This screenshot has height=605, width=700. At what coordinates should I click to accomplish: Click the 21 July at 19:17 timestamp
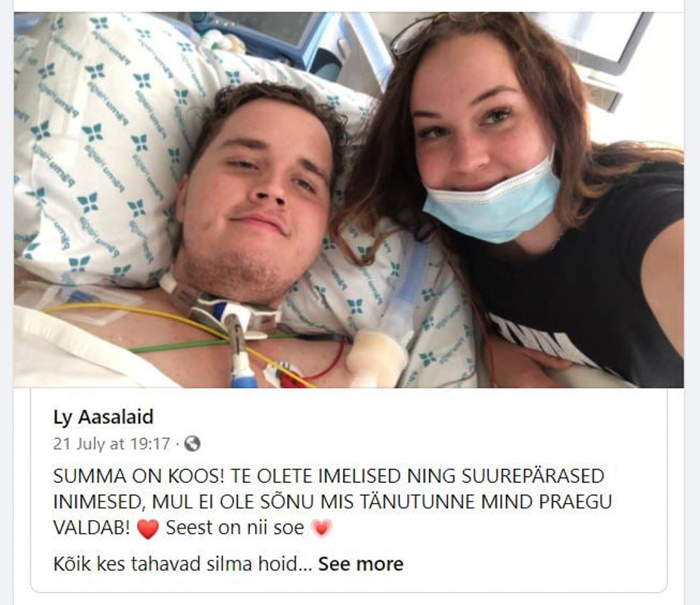coord(112,443)
